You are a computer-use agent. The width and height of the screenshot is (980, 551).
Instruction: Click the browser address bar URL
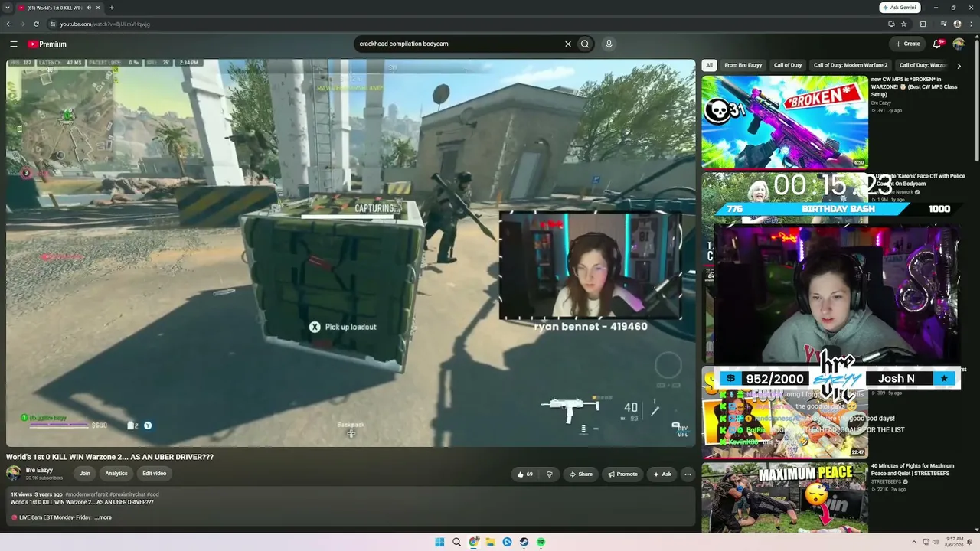105,24
